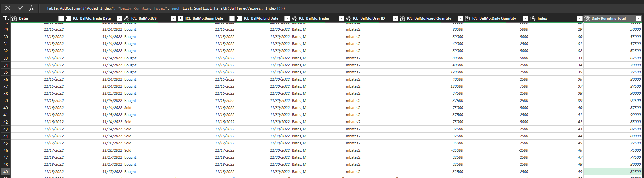Viewport: 644px width, 178px height.
Task: Open filter dropdown for ICE_BalMo.End Date
Action: click(x=287, y=18)
